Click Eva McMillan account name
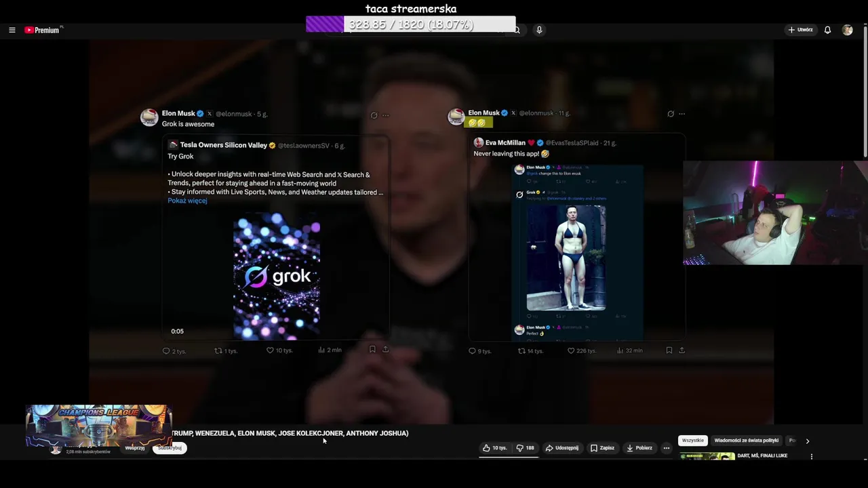 [x=505, y=143]
